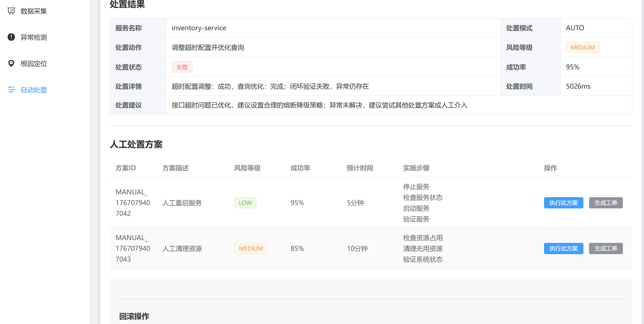Click the MEDIUM risk badge next to 风险等级

tap(583, 47)
